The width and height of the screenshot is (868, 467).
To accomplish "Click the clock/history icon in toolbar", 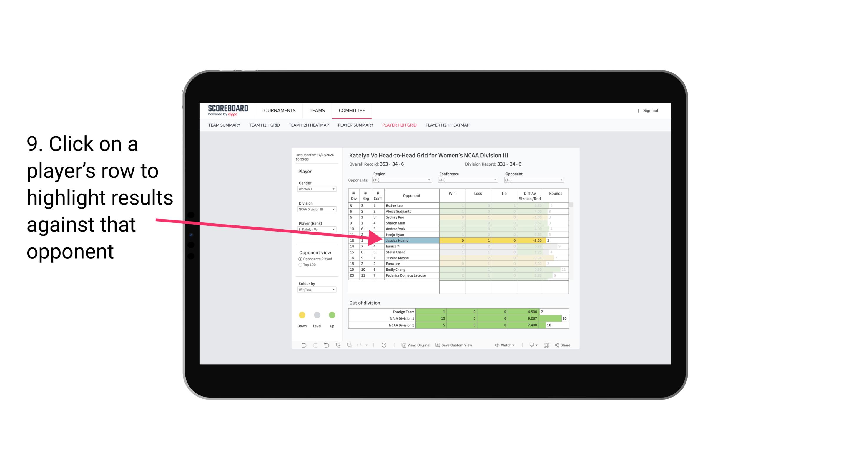I will (384, 345).
